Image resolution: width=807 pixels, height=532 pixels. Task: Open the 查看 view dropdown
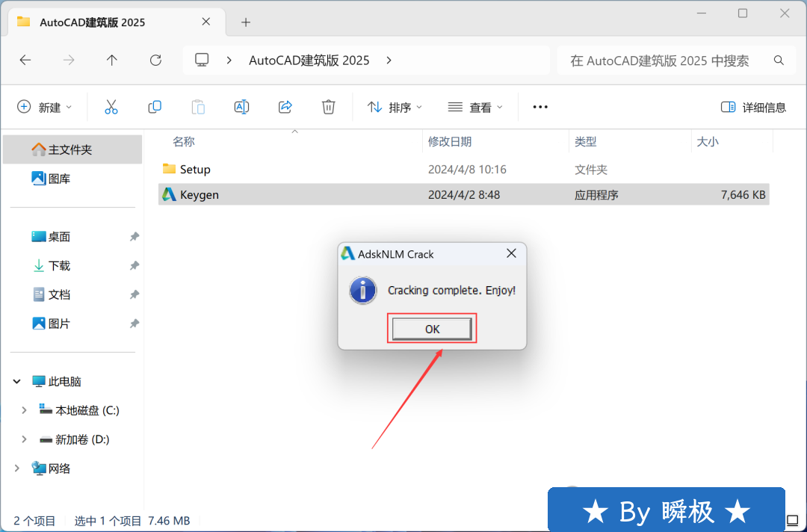pos(475,107)
